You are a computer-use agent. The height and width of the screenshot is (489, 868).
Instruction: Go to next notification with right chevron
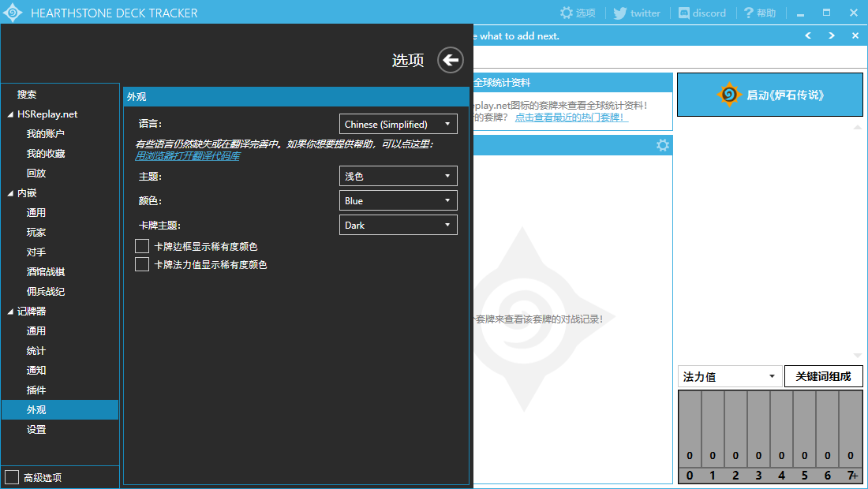coord(832,35)
